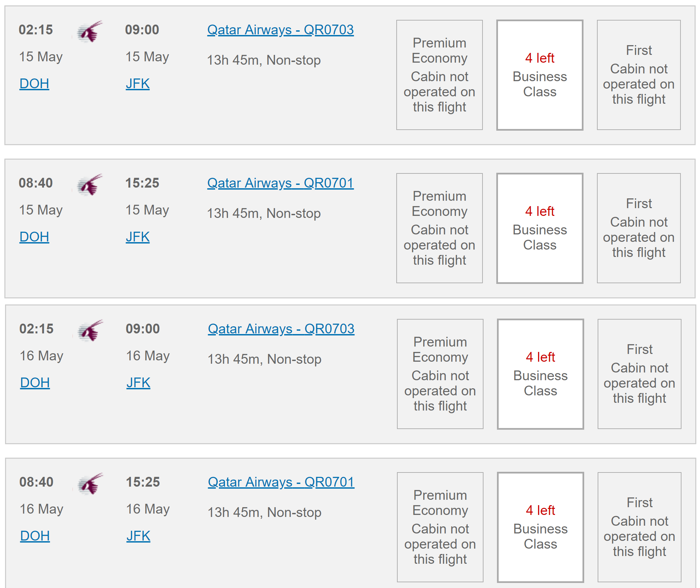The image size is (700, 588).
Task: Click Premium Economy box on 02:15 16 May flight
Action: tap(440, 374)
